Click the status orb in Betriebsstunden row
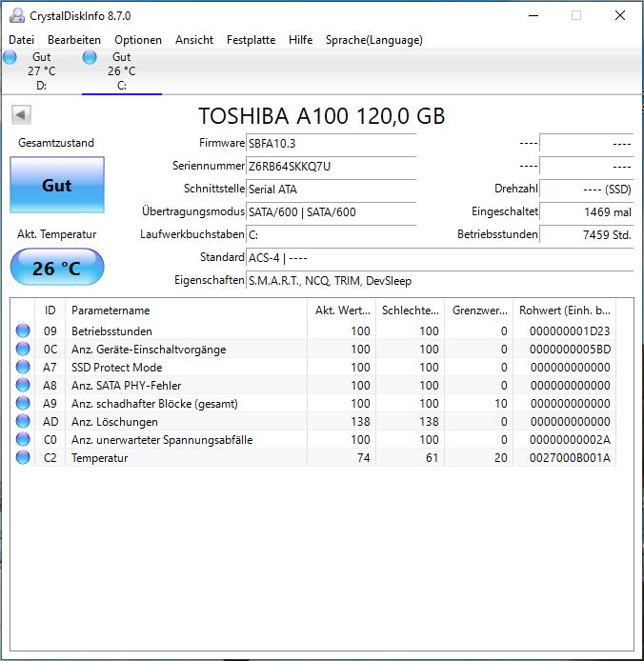Image resolution: width=644 pixels, height=661 pixels. coord(23,330)
